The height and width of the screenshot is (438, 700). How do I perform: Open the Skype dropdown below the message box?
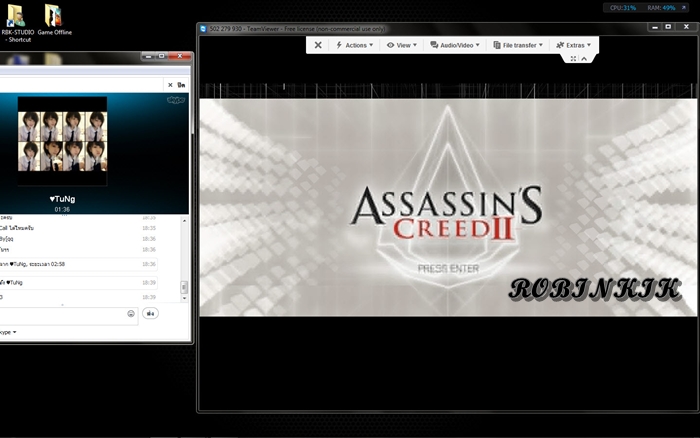(8, 332)
